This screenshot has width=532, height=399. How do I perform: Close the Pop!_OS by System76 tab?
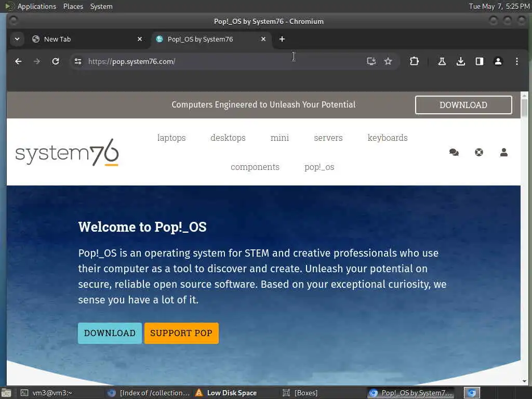point(263,39)
